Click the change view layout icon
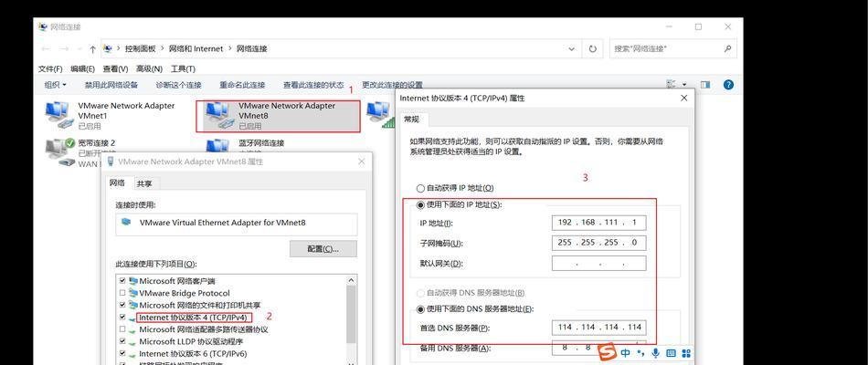This screenshot has height=365, width=868. click(x=672, y=85)
